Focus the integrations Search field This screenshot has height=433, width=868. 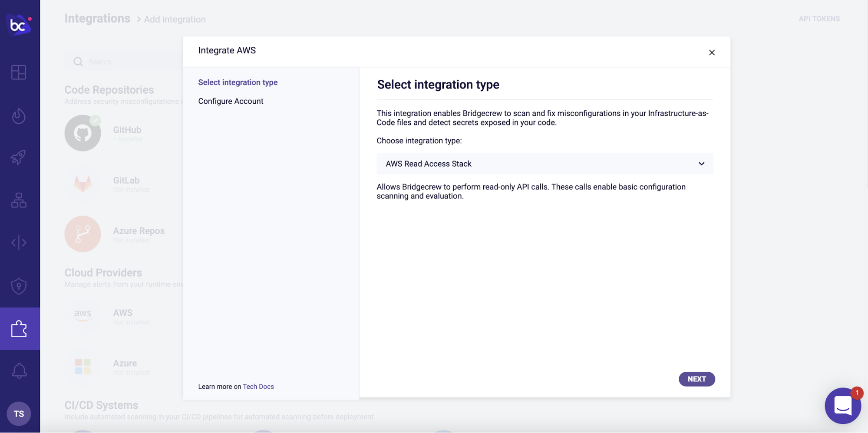[x=124, y=62]
